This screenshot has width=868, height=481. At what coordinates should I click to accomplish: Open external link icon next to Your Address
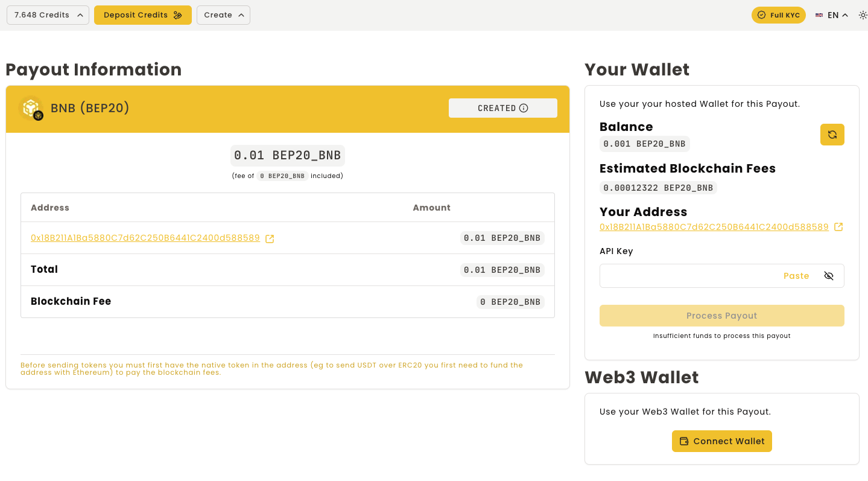tap(838, 228)
